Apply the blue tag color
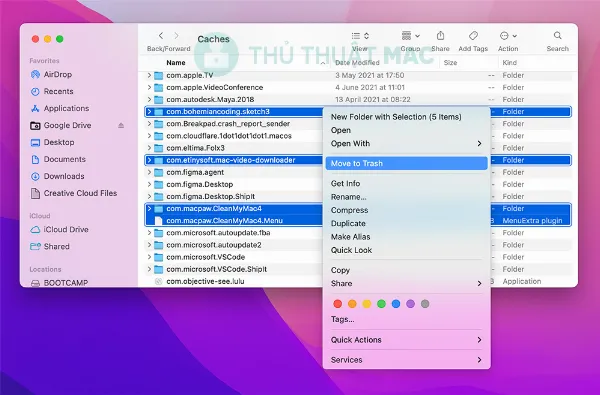The image size is (600, 395). coord(396,304)
